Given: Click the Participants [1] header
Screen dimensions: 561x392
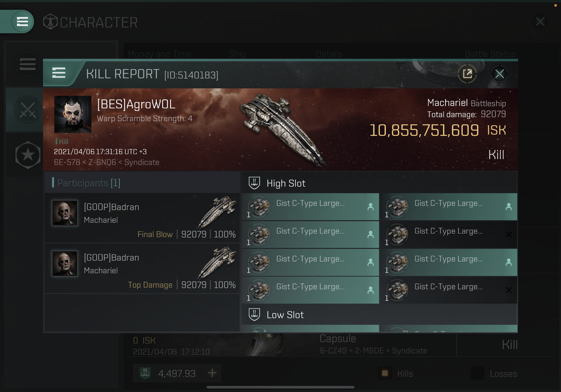Looking at the screenshot, I should pos(89,183).
